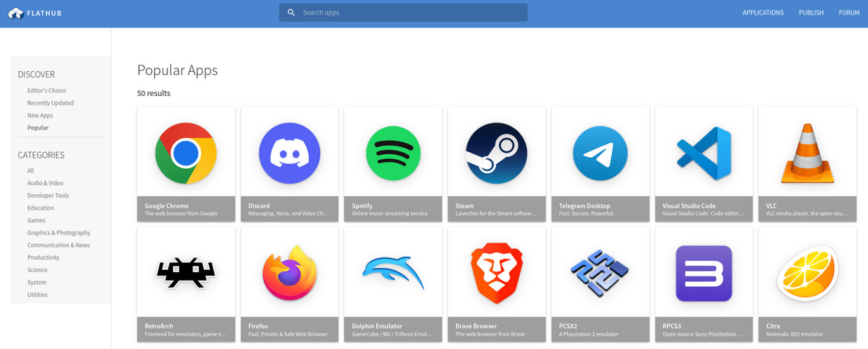868x349 pixels.
Task: Open the FORUM nav item
Action: coord(849,13)
